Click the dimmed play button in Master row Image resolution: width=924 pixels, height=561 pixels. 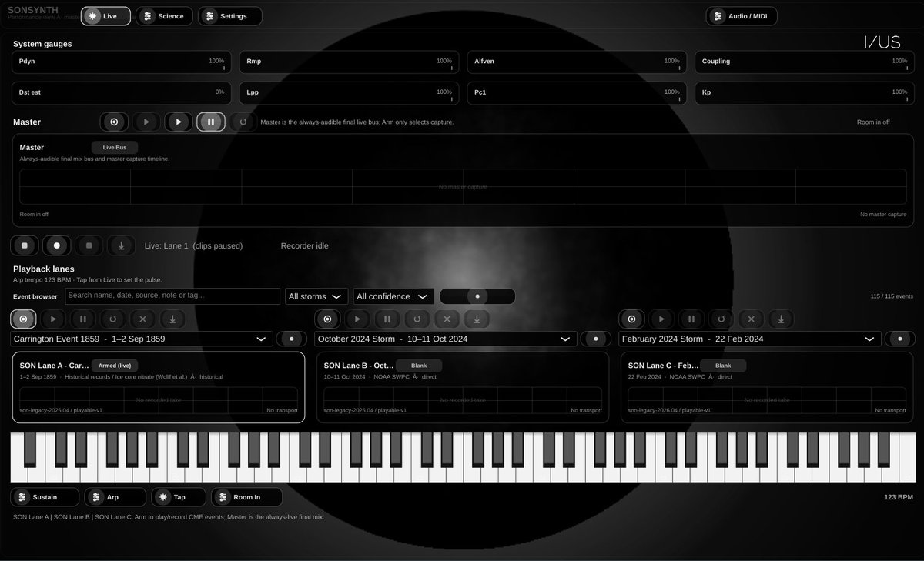[x=146, y=122]
